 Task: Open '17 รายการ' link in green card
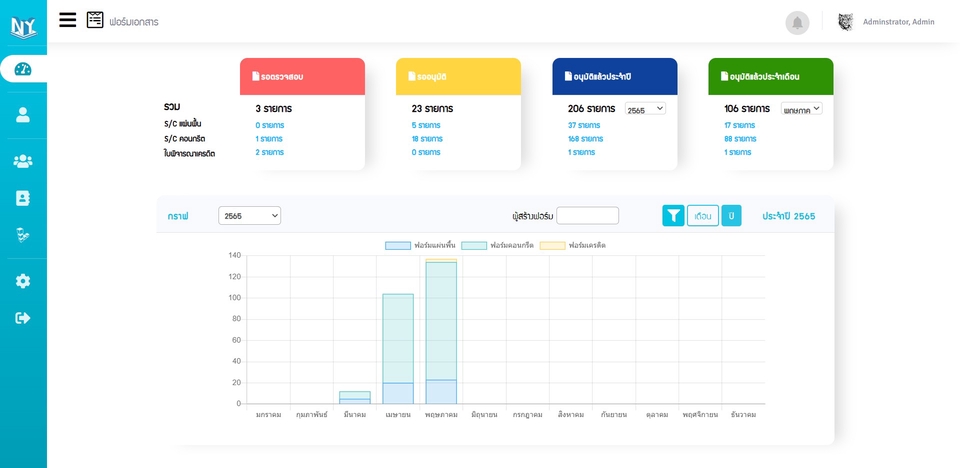point(740,126)
